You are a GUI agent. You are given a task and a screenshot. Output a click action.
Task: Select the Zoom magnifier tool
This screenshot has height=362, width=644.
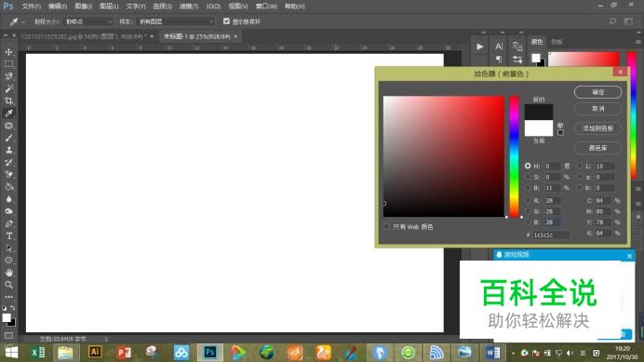[x=8, y=285]
